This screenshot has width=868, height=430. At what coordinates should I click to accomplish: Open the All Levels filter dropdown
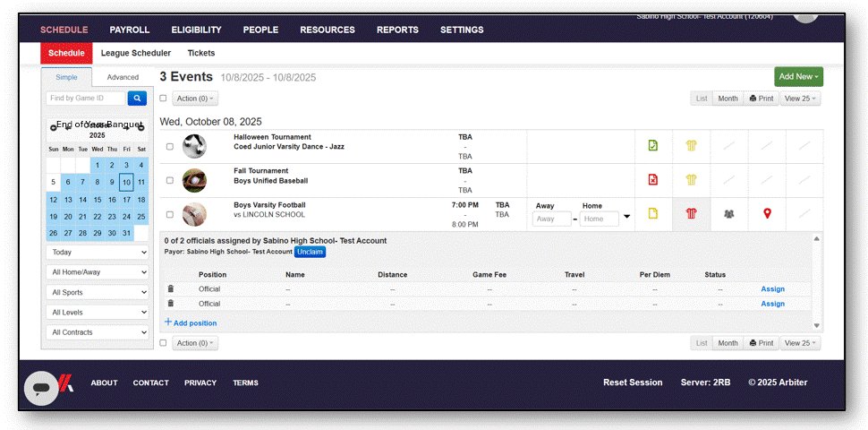pos(98,313)
